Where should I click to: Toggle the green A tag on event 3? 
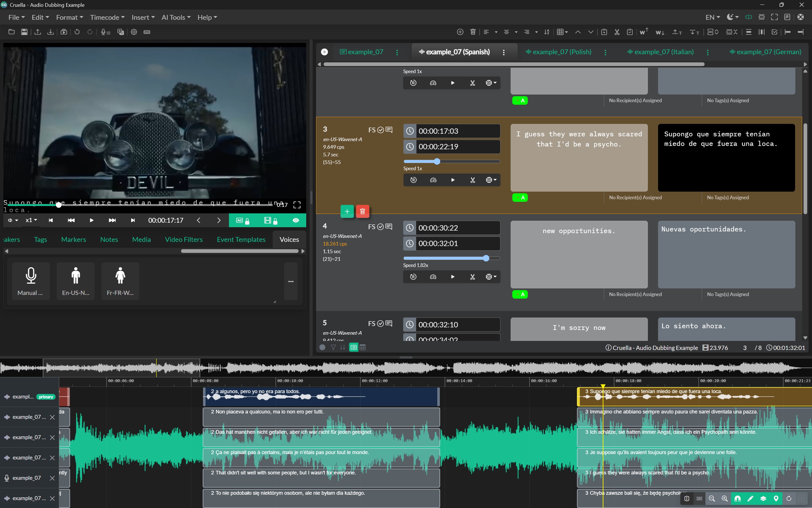pos(520,198)
